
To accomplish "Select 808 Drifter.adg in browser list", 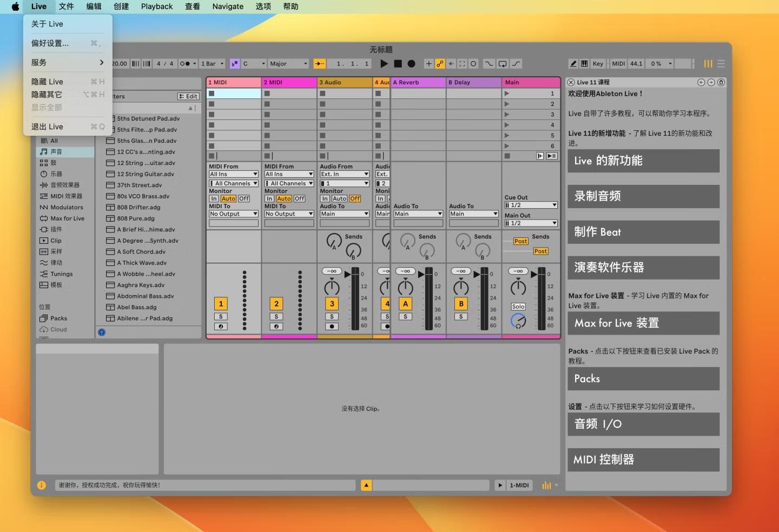I will (x=138, y=207).
